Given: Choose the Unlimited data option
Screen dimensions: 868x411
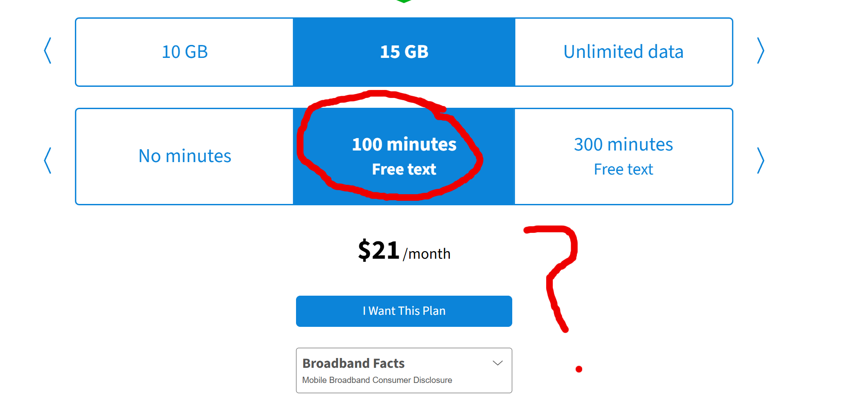Looking at the screenshot, I should click(624, 52).
